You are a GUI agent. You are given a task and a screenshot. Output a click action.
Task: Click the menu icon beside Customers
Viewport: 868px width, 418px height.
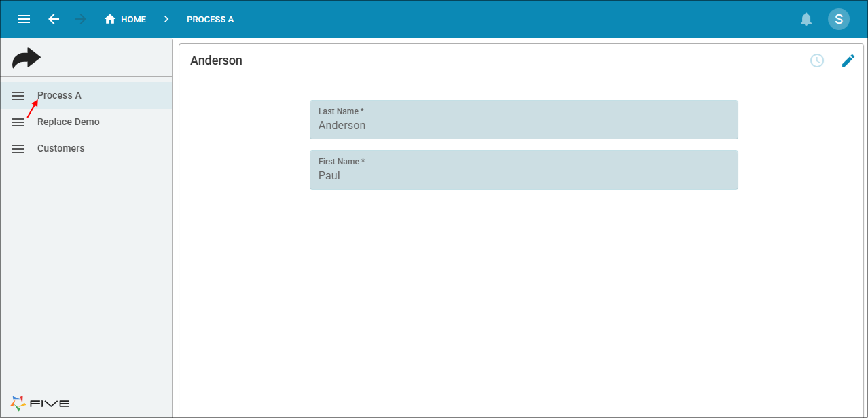(18, 149)
